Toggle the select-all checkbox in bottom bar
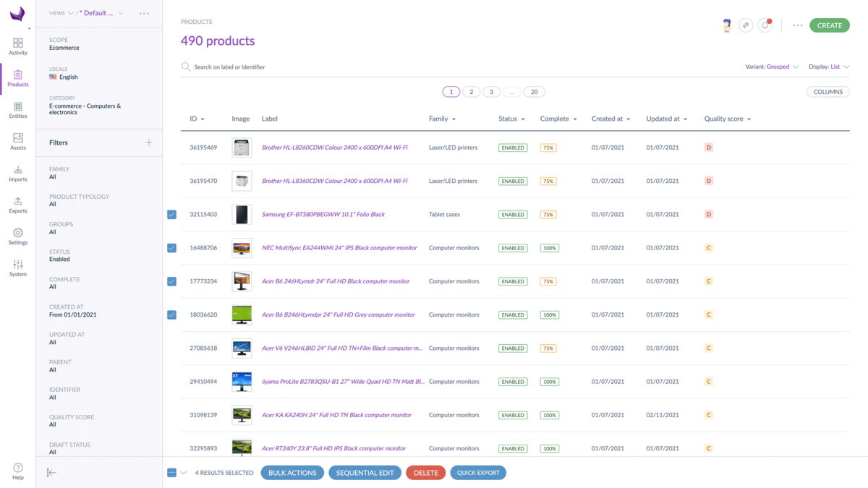This screenshot has width=868, height=488. pos(171,473)
